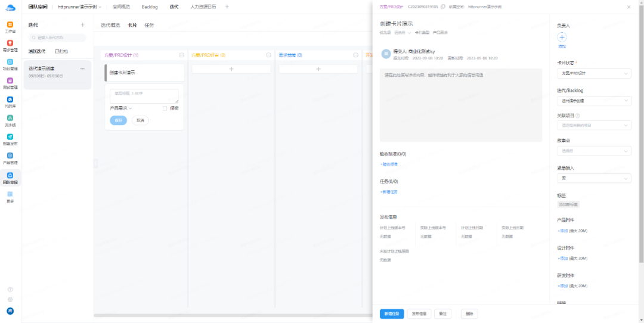Expand the 卡片状态 dropdown

(x=594, y=73)
